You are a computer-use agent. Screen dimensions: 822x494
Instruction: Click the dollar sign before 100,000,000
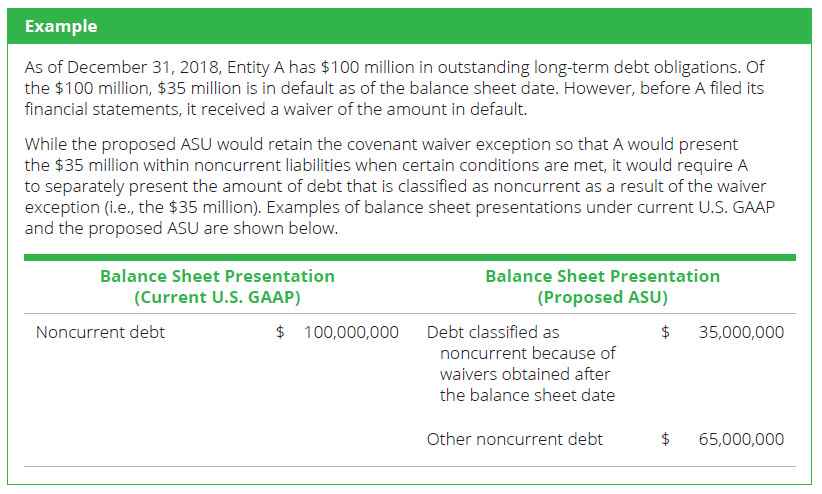tap(280, 332)
